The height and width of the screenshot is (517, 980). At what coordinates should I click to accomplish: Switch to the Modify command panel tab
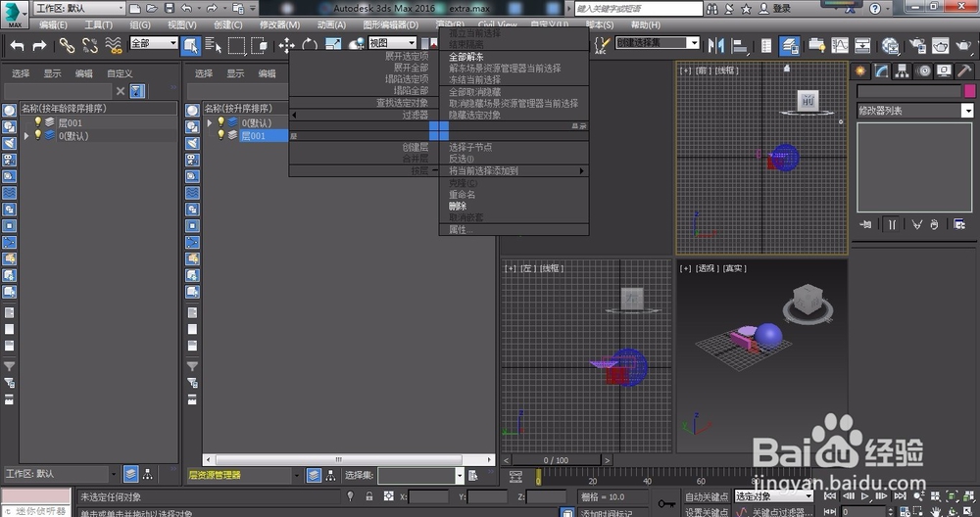click(x=881, y=71)
